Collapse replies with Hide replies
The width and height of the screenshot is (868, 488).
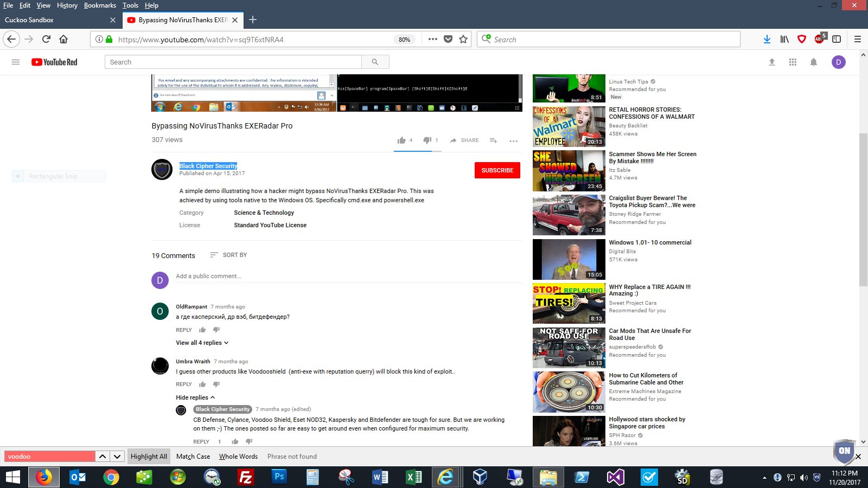tap(195, 397)
